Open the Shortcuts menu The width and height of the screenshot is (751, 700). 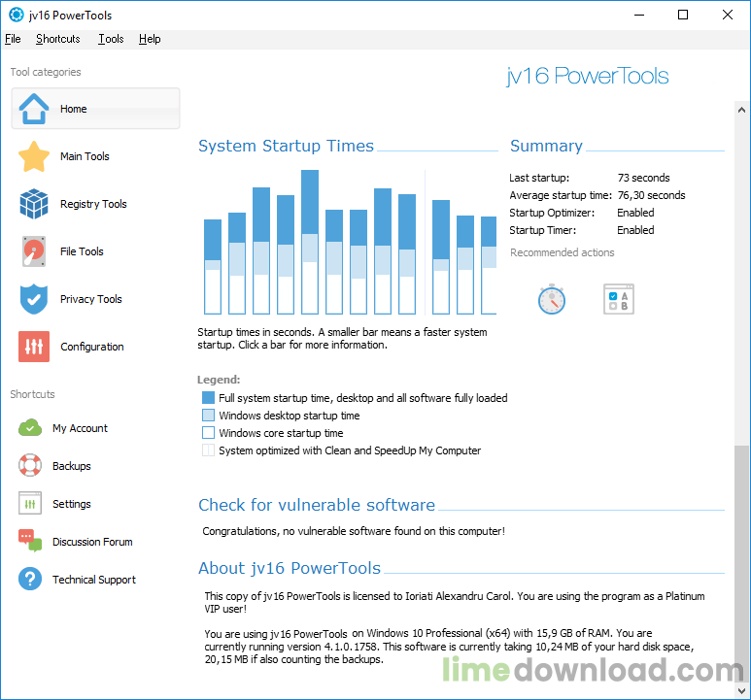click(x=58, y=39)
